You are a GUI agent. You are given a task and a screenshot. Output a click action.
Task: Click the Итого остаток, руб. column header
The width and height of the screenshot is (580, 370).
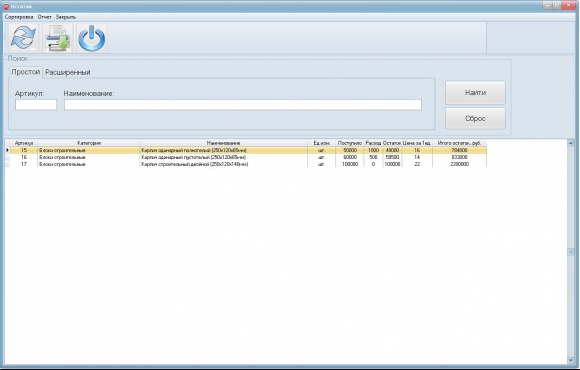click(459, 143)
